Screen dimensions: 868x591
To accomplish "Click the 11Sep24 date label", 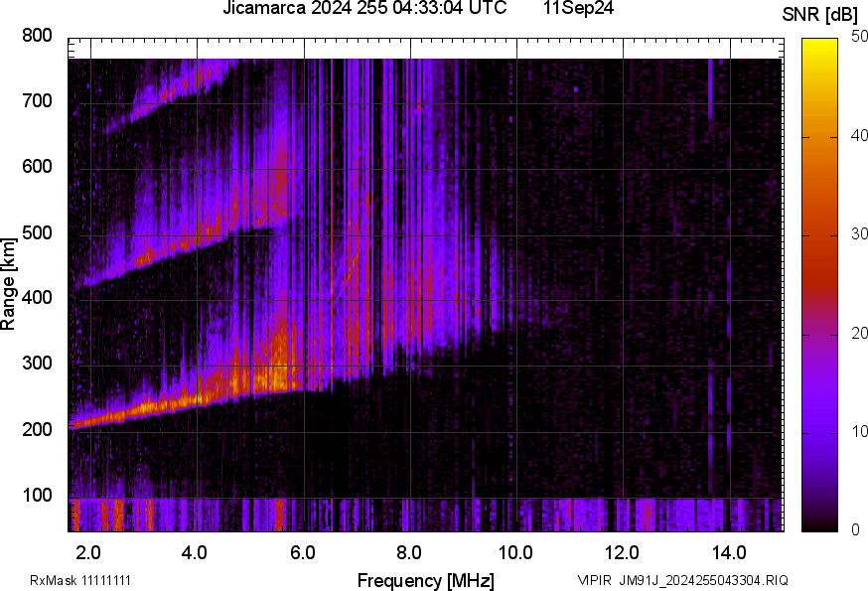I will tap(578, 9).
